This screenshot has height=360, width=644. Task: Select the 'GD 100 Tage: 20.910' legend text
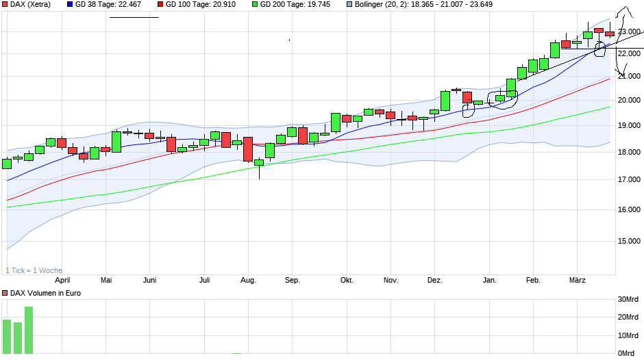[201, 5]
